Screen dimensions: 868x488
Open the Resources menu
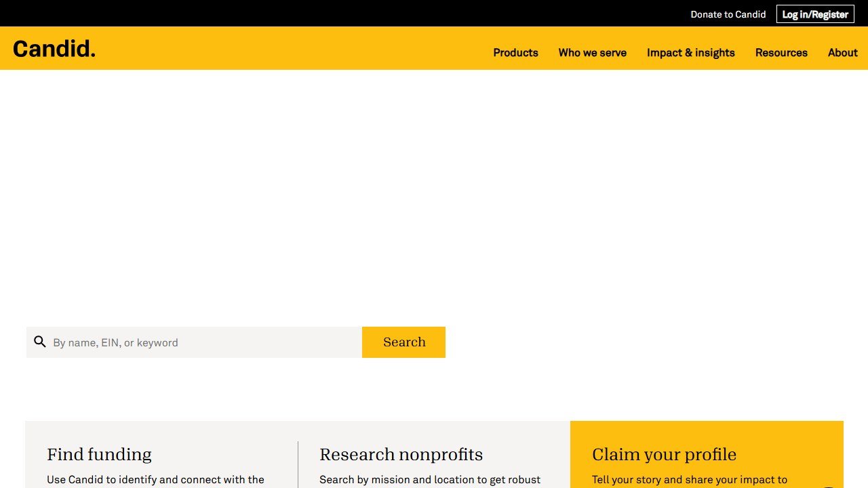tap(781, 53)
